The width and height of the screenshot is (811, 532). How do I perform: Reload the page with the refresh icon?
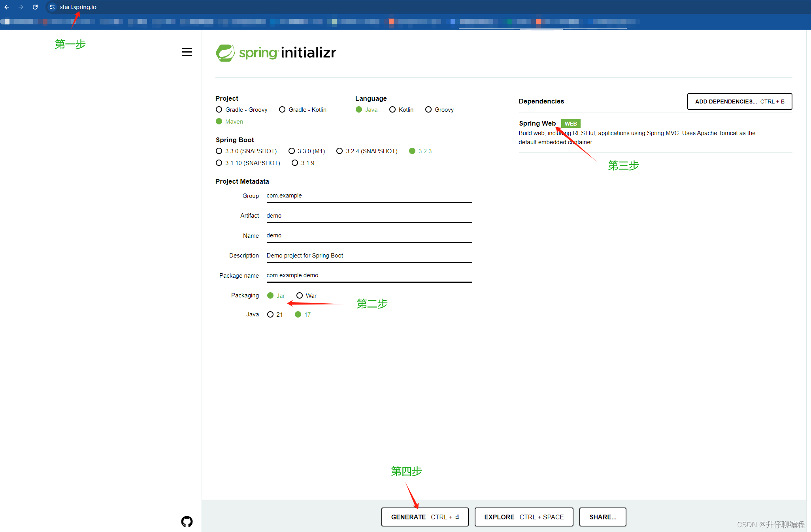(x=35, y=7)
